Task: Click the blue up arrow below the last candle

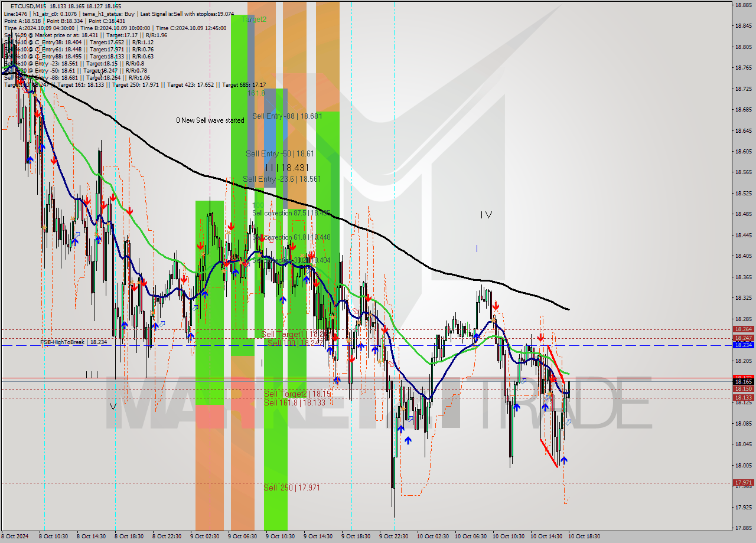Action: tap(564, 460)
